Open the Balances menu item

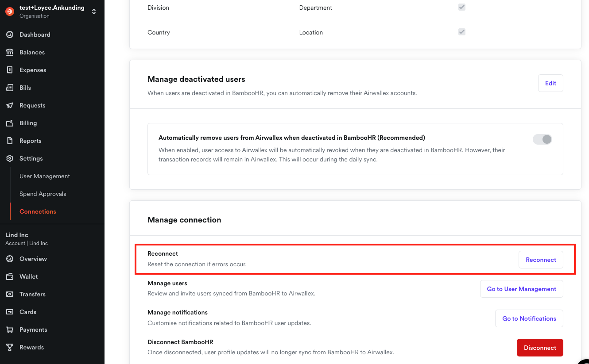point(32,52)
